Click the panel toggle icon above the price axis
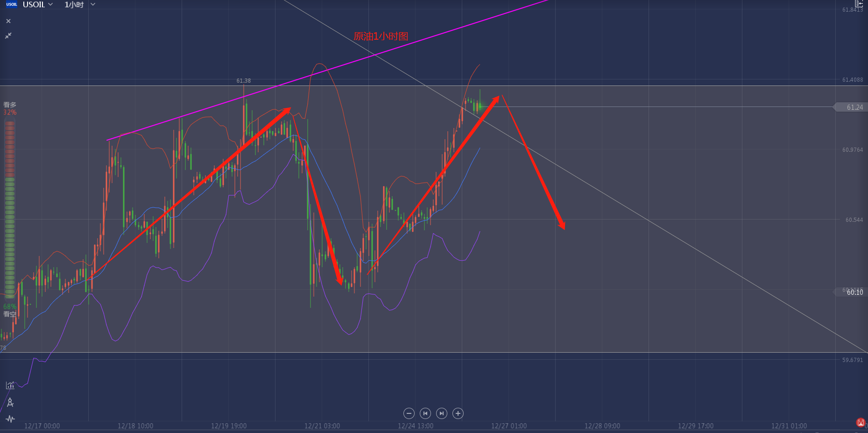Viewport: 868px width, 433px height. [859, 3]
